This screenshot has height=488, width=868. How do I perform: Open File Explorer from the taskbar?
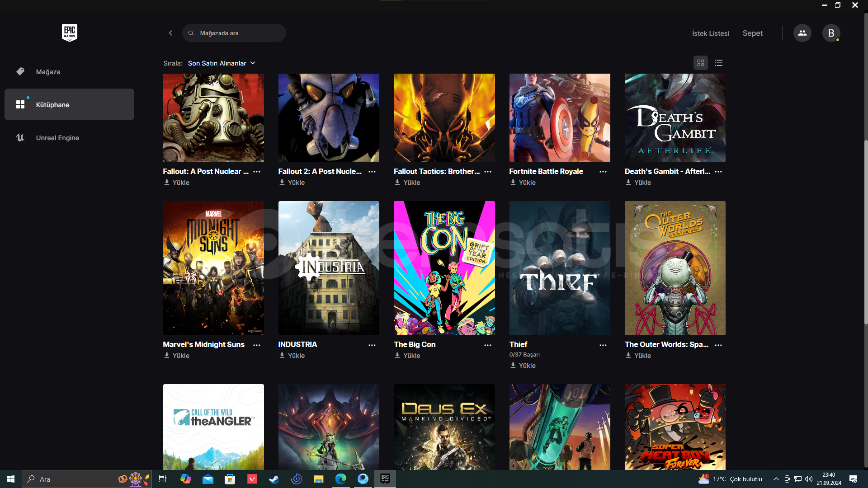[319, 479]
